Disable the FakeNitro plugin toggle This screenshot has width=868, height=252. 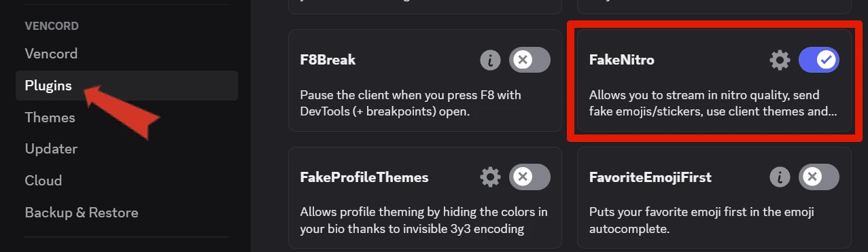pyautogui.click(x=819, y=60)
